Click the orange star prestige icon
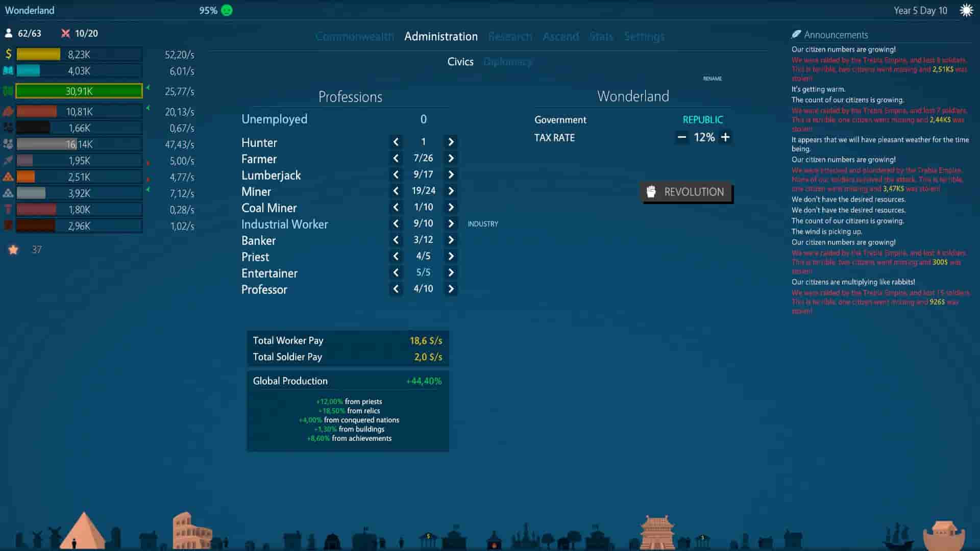The image size is (980, 551). [13, 250]
